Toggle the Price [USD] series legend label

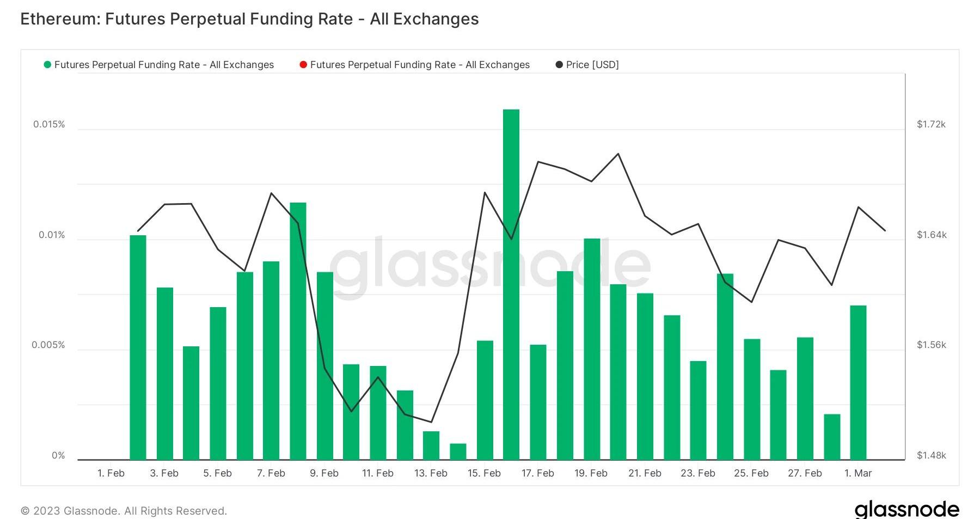pos(592,65)
